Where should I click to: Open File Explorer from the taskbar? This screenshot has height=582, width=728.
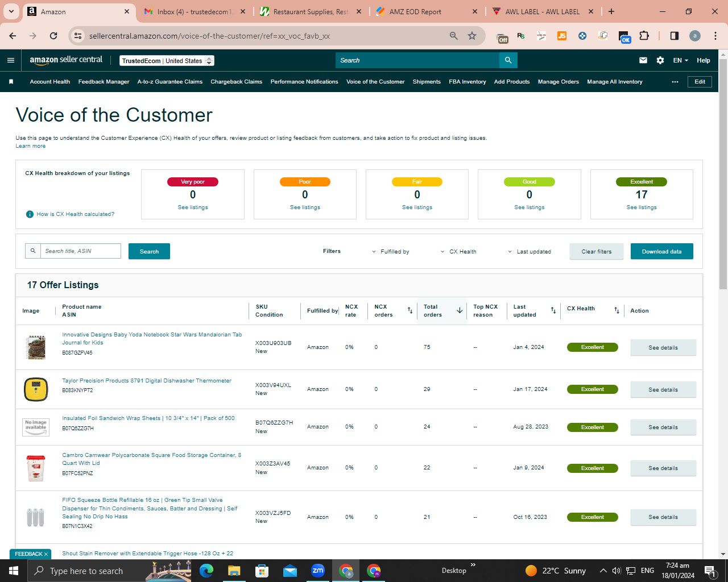click(x=234, y=571)
